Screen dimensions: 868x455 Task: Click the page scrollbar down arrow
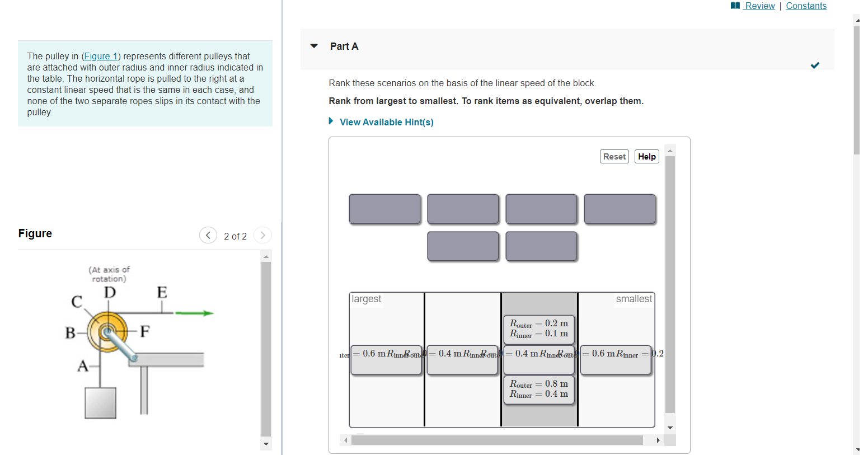click(x=856, y=450)
